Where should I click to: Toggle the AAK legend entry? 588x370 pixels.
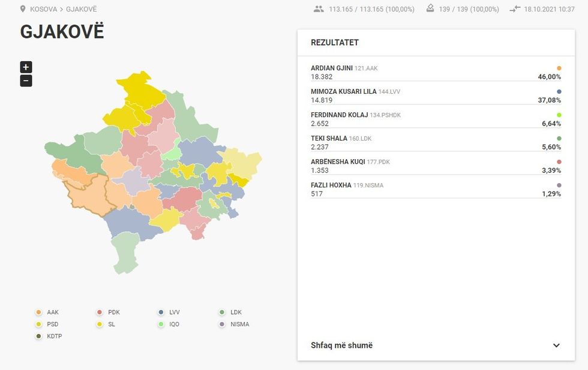click(48, 312)
